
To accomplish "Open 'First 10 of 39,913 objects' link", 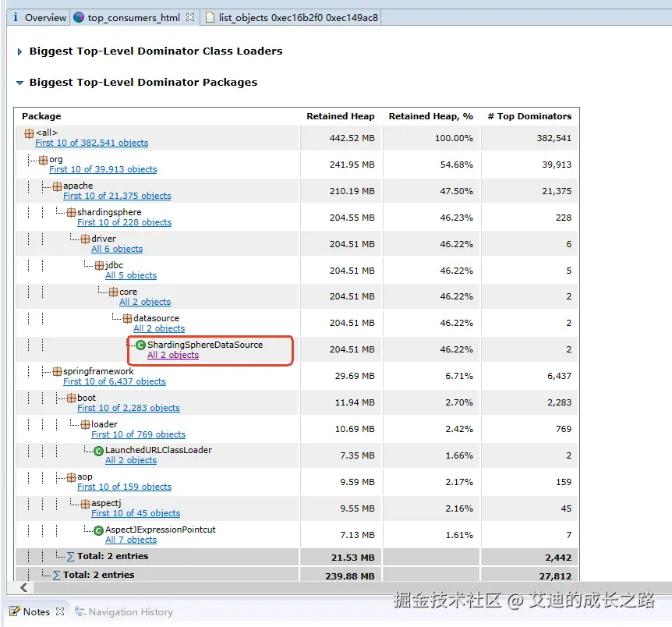I will pyautogui.click(x=103, y=169).
